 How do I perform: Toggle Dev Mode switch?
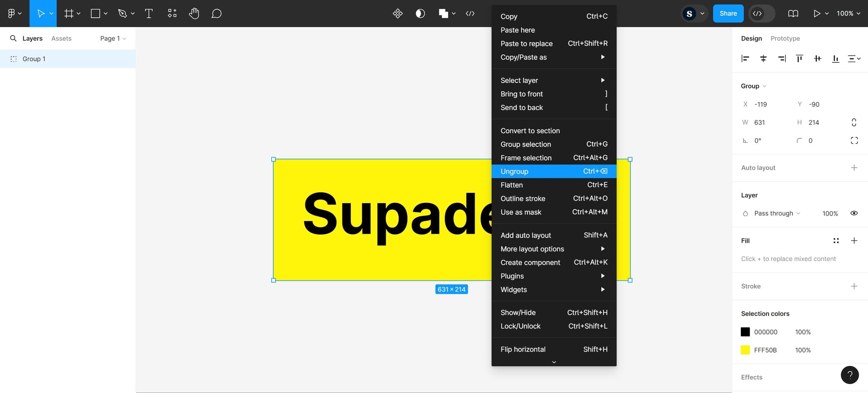(x=762, y=14)
